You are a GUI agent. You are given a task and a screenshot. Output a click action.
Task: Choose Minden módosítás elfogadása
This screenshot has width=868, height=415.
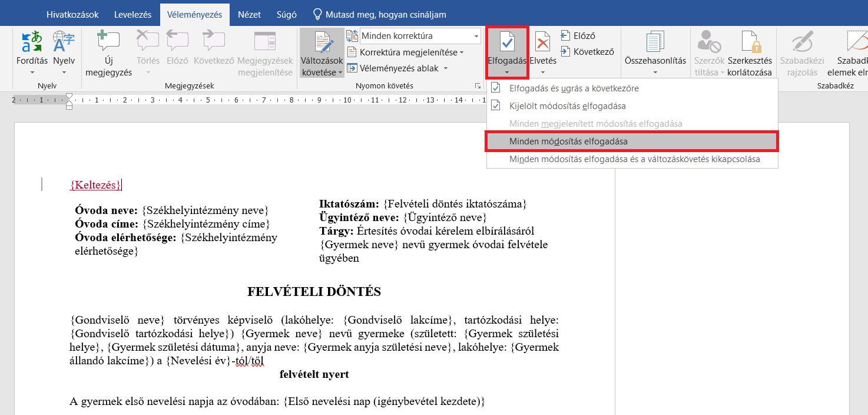[632, 141]
